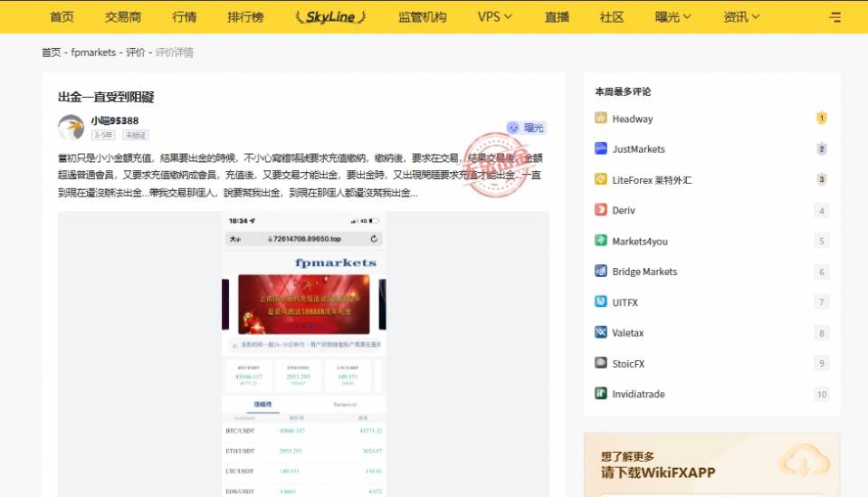Click the 3-5年 tag

[x=103, y=135]
